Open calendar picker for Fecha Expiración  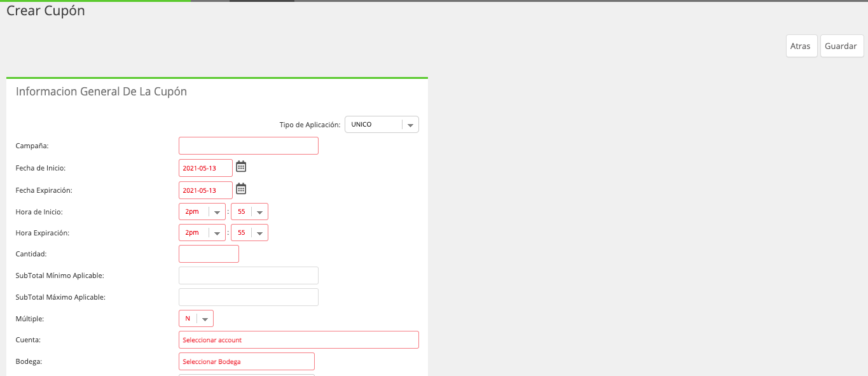[241, 188]
